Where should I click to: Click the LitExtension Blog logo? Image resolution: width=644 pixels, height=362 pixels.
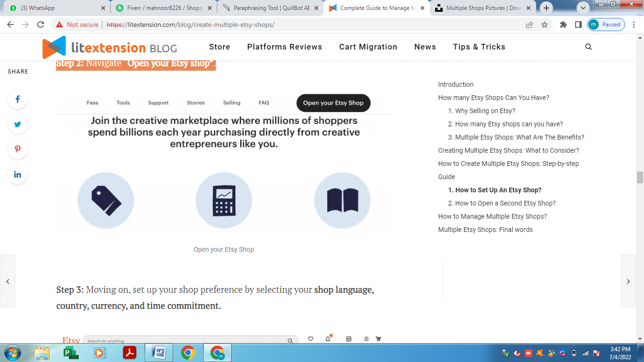click(x=110, y=47)
